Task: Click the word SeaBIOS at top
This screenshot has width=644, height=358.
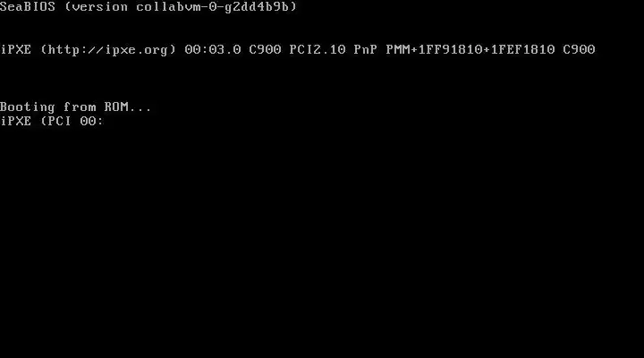Action: point(28,6)
